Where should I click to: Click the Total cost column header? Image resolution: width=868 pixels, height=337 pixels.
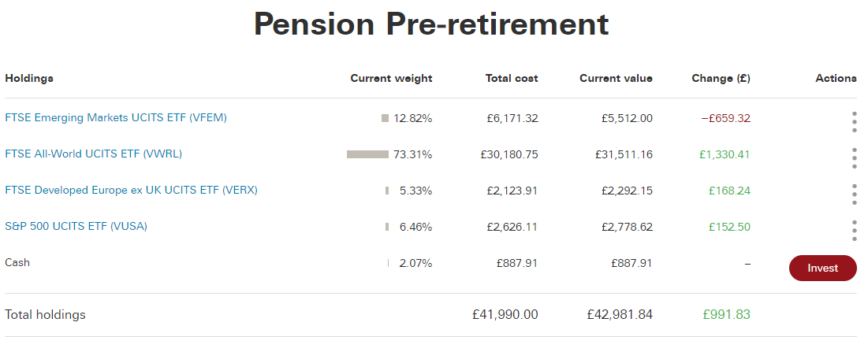click(x=512, y=79)
